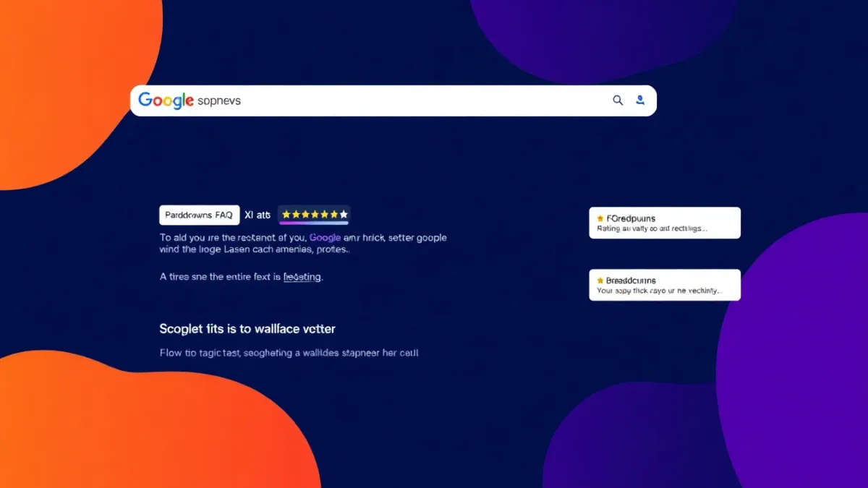The image size is (868, 488).
Task: Click the Google logo in search bar
Action: [166, 100]
